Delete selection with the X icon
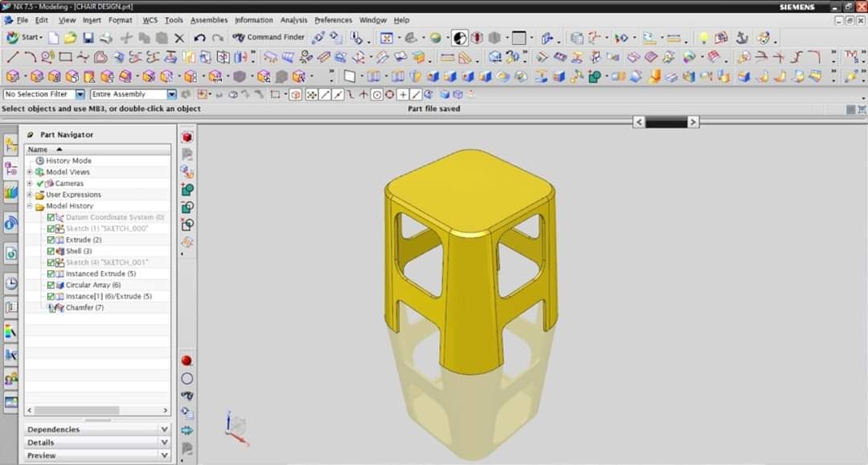This screenshot has width=868, height=465. (179, 38)
